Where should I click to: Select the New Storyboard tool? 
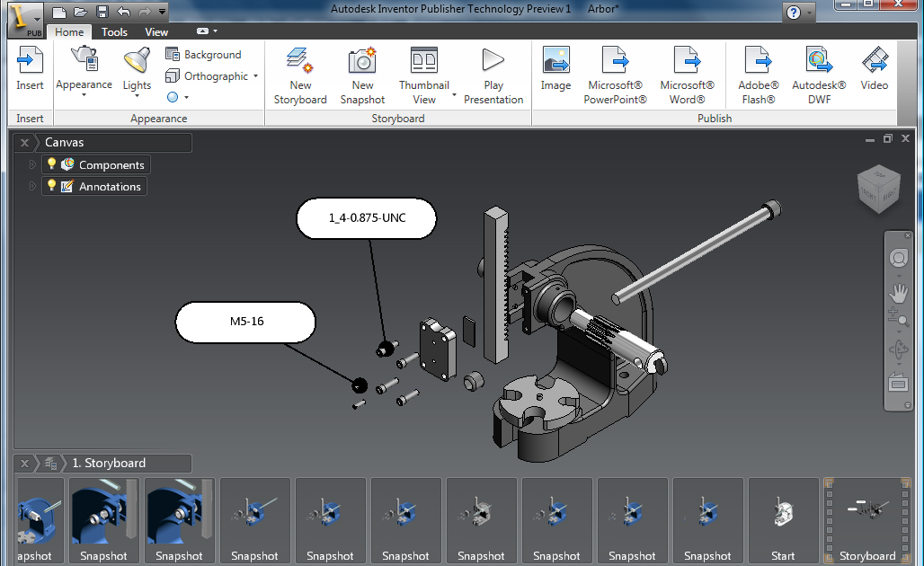(x=300, y=74)
